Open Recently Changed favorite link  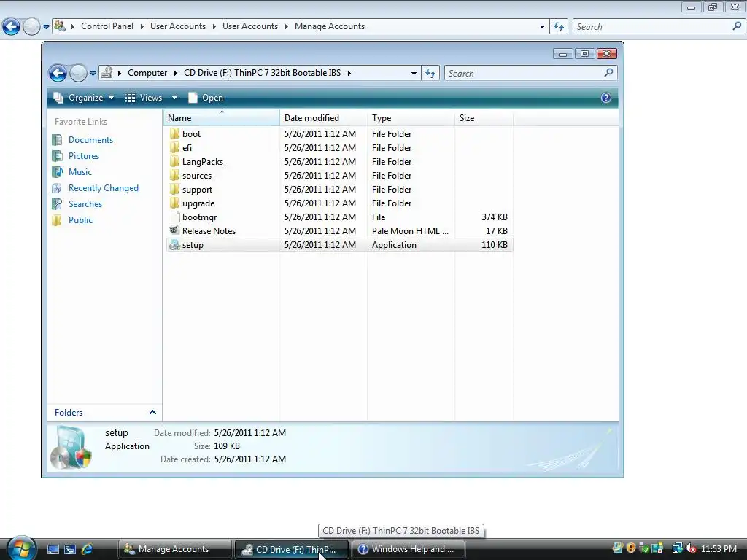(104, 188)
